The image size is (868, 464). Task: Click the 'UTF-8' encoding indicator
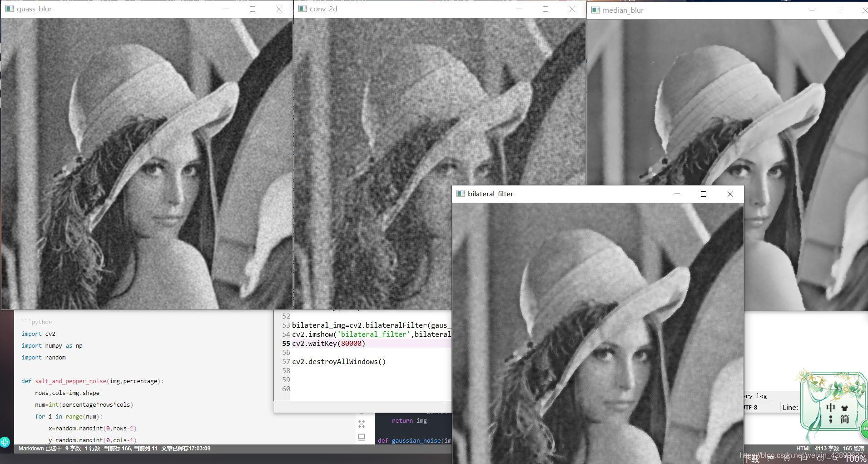(x=751, y=407)
